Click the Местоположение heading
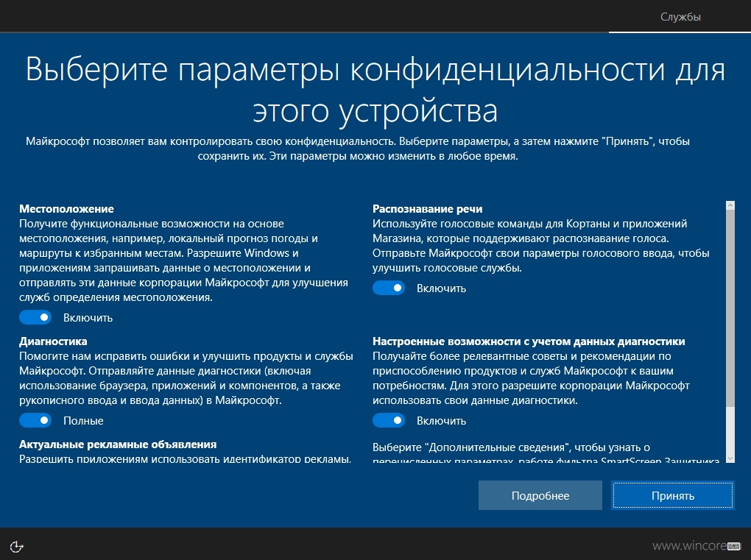Viewport: 751px width, 560px height. point(66,209)
